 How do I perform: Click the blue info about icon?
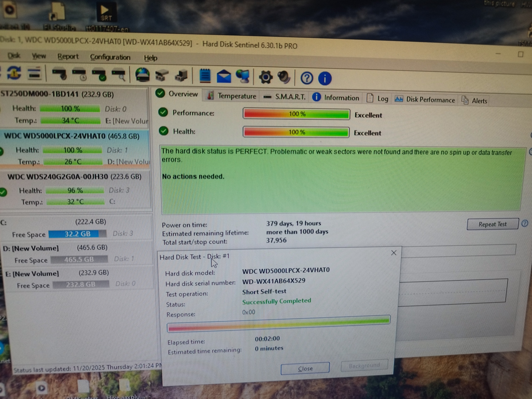[x=325, y=79]
